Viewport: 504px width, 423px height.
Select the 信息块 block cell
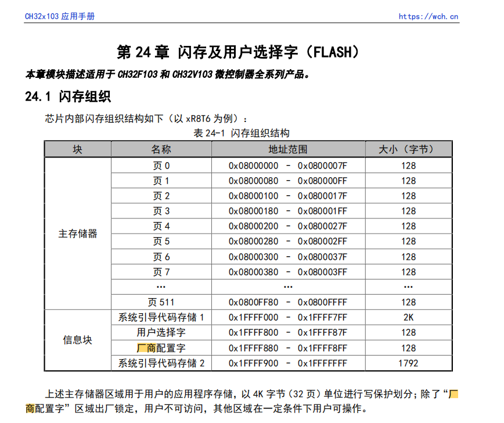(x=78, y=340)
